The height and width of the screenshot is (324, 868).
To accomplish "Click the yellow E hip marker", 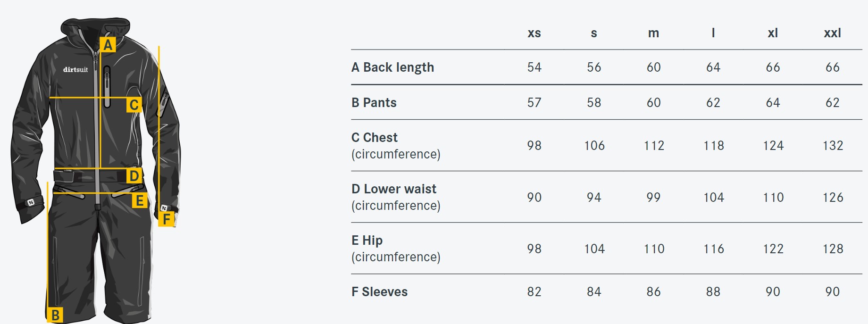I will pos(140,200).
